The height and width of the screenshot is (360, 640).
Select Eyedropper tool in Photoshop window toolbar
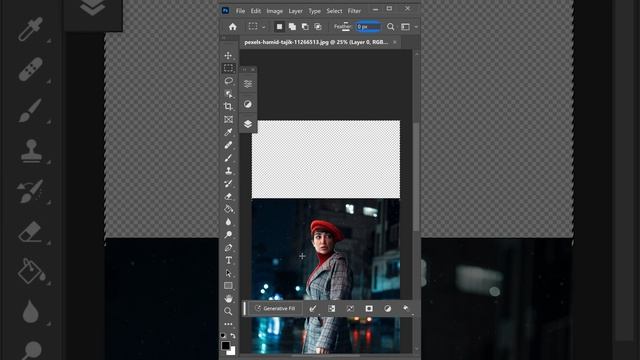coord(228,132)
